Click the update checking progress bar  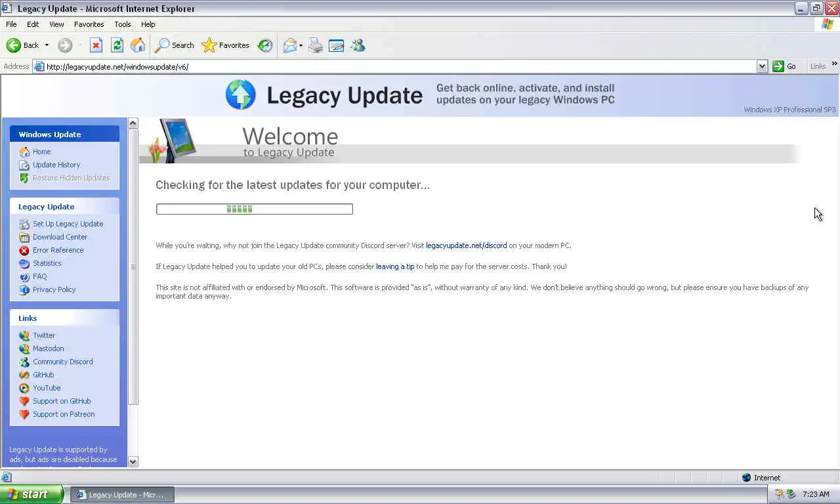(255, 209)
